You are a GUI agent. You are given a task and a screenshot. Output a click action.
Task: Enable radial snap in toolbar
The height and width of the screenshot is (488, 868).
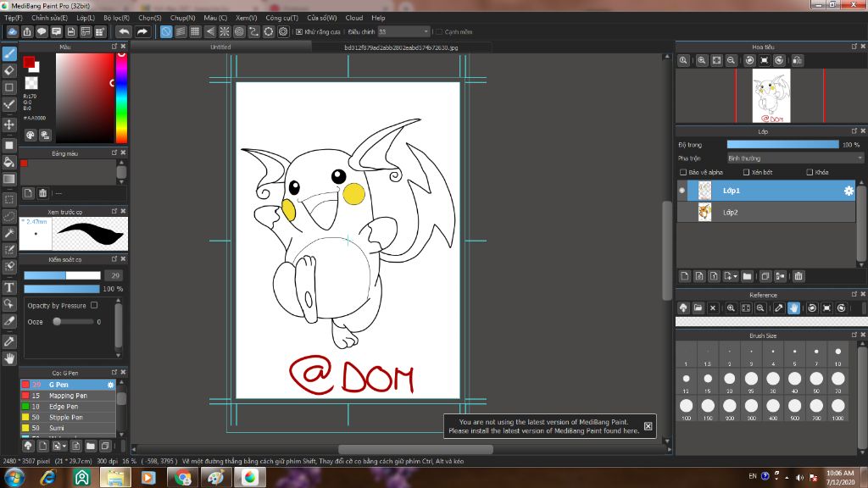coord(224,31)
